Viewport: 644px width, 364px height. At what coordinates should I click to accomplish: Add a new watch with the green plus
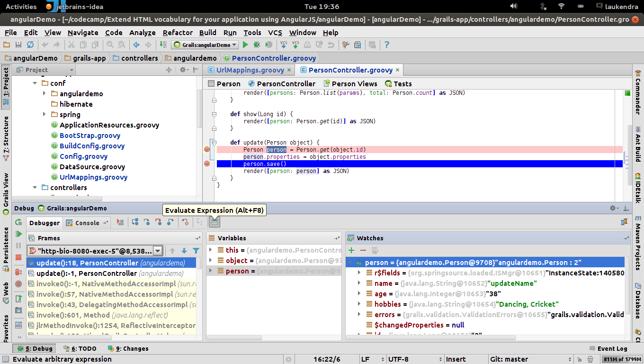[x=351, y=250]
